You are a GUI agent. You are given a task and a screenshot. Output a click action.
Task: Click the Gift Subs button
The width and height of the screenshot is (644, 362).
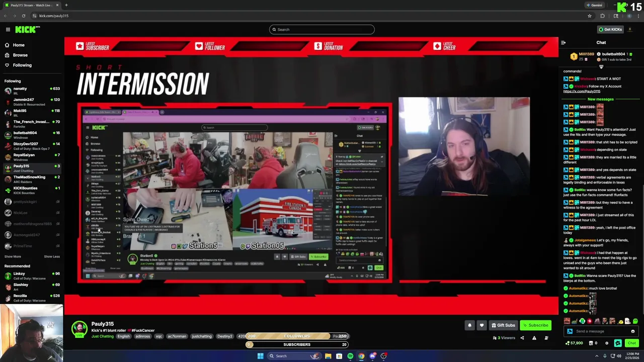(503, 325)
